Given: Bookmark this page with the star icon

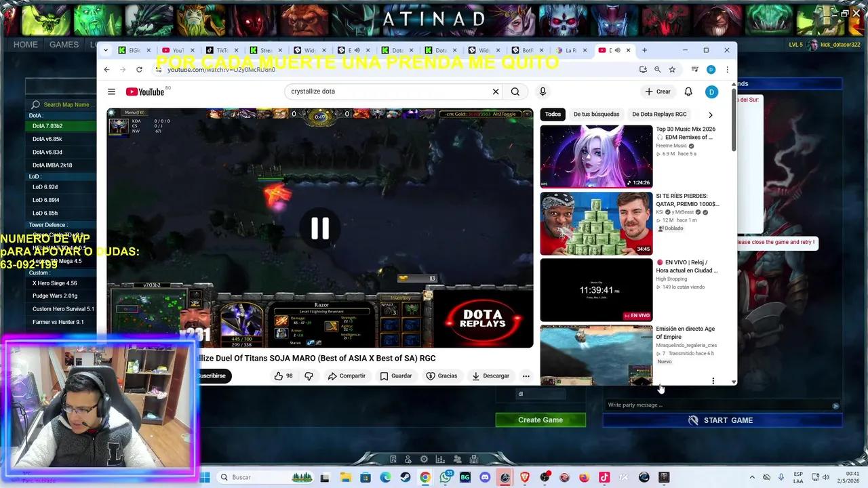Looking at the screenshot, I should click(672, 69).
